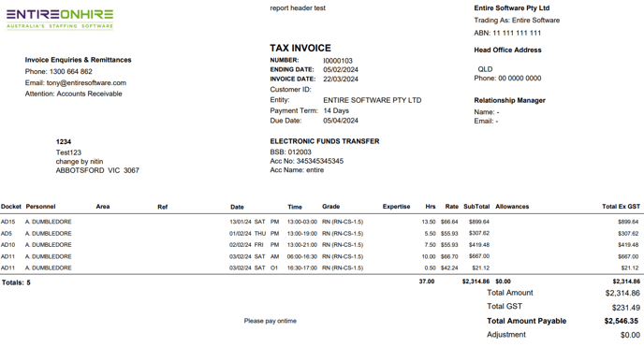
Task: Click the 'Please pay ontime' note
Action: [x=270, y=321]
